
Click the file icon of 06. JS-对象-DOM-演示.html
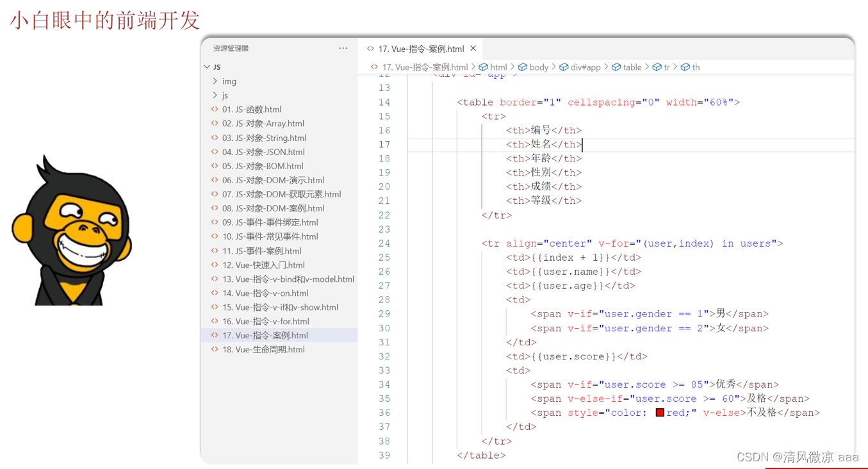[215, 180]
